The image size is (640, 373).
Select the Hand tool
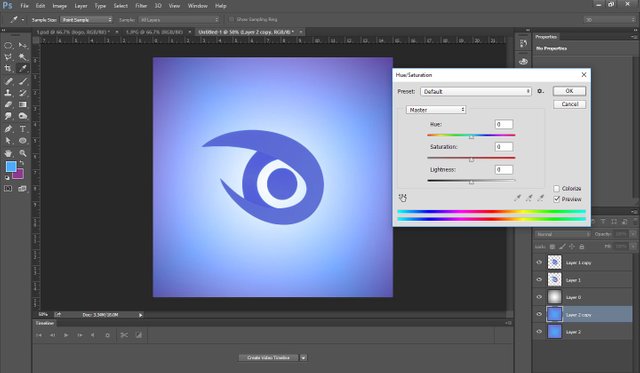(x=8, y=153)
